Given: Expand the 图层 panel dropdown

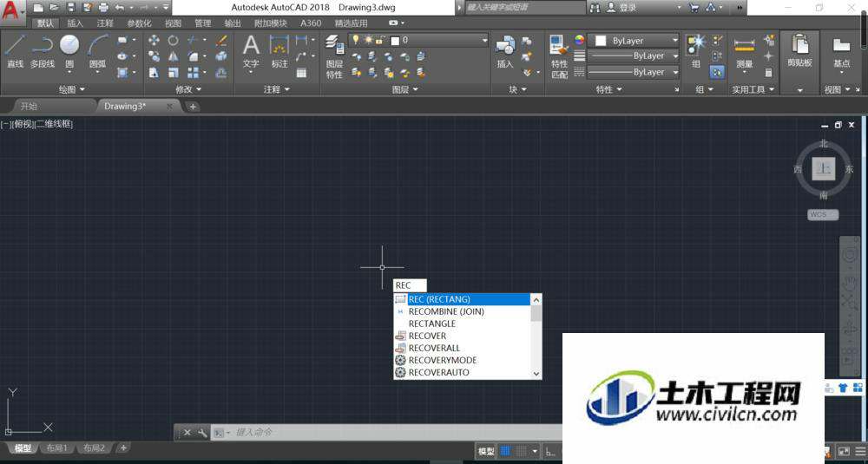Looking at the screenshot, I should click(x=404, y=89).
